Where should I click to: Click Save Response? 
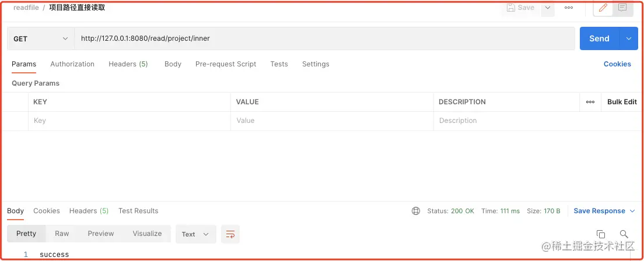tap(599, 211)
